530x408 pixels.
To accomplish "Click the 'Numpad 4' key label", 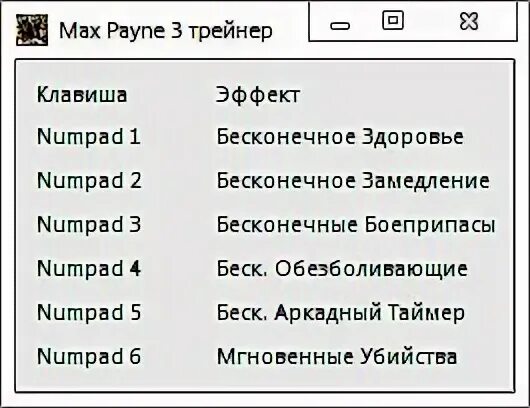I will click(x=89, y=269).
